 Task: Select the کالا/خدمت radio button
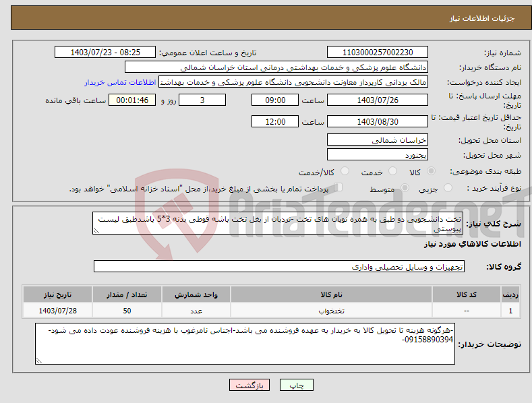pyautogui.click(x=345, y=171)
